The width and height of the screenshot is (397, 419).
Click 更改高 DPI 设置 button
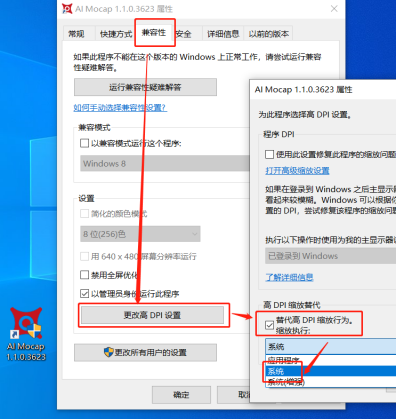coord(152,315)
